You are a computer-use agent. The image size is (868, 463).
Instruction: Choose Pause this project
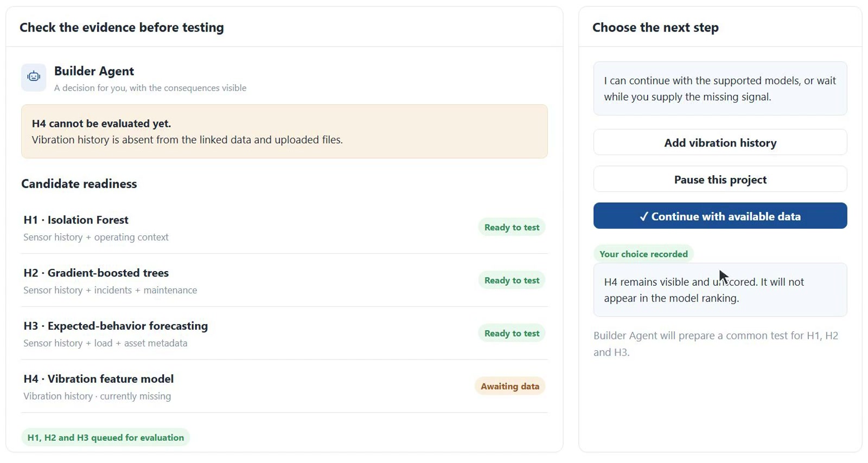[x=720, y=179]
